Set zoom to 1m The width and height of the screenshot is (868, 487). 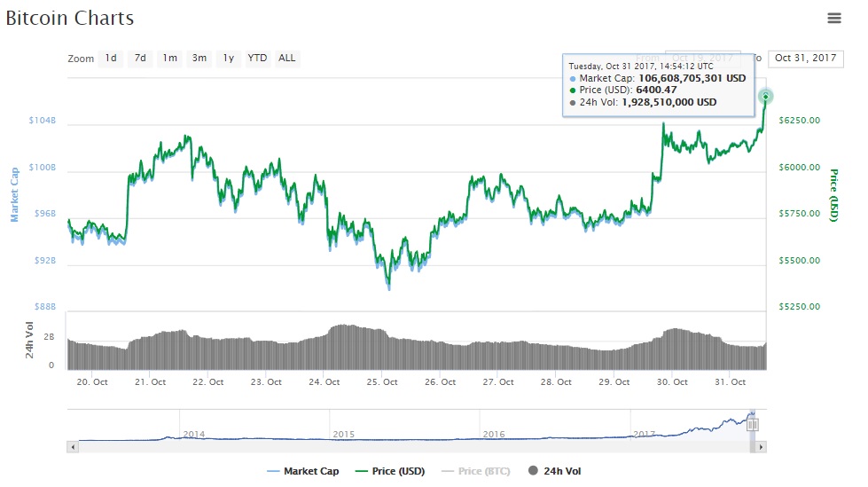tap(169, 59)
